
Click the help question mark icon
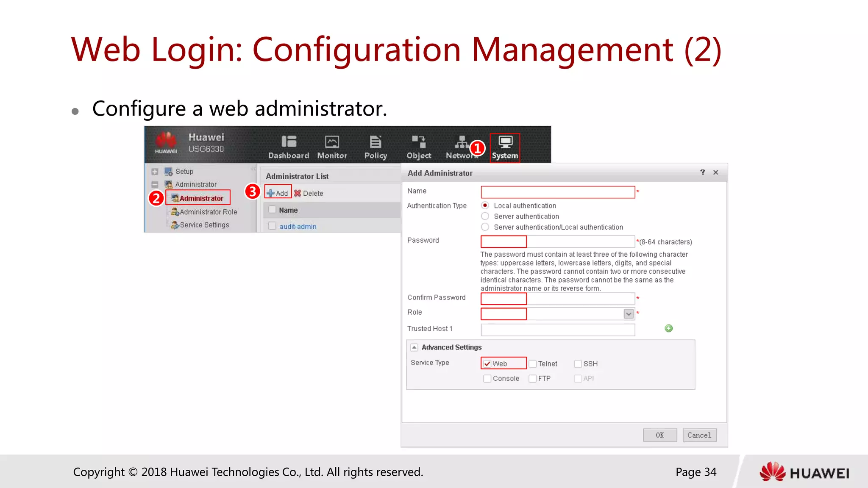pyautogui.click(x=703, y=172)
